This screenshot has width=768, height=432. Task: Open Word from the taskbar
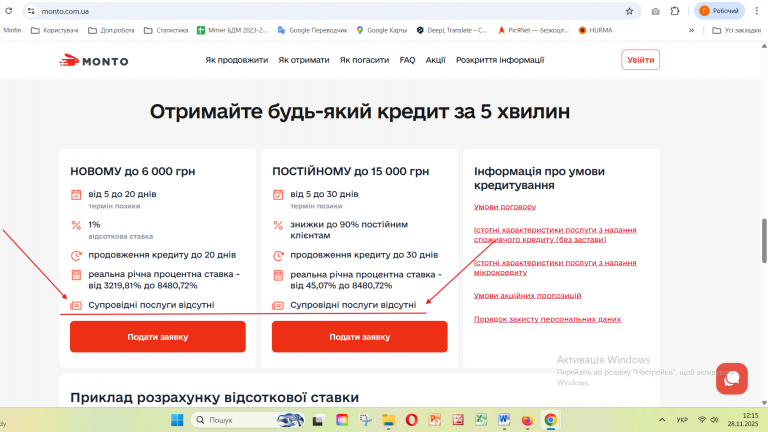[504, 420]
